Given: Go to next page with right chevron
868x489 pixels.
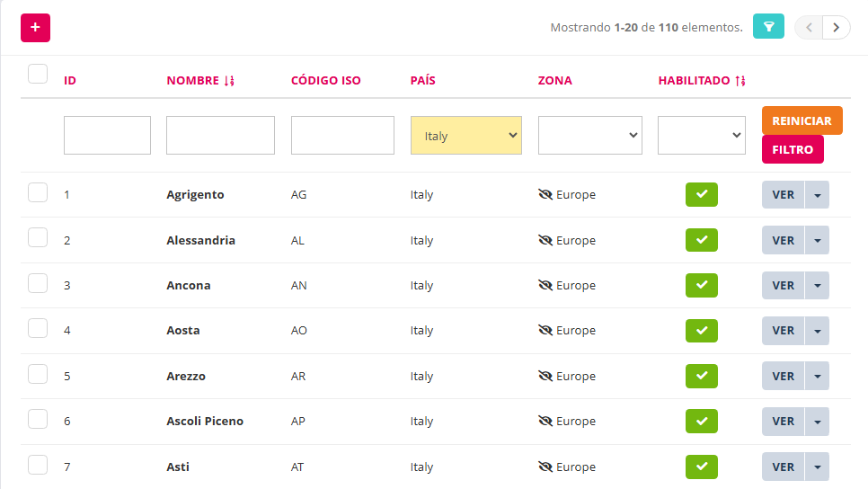Looking at the screenshot, I should tap(837, 27).
